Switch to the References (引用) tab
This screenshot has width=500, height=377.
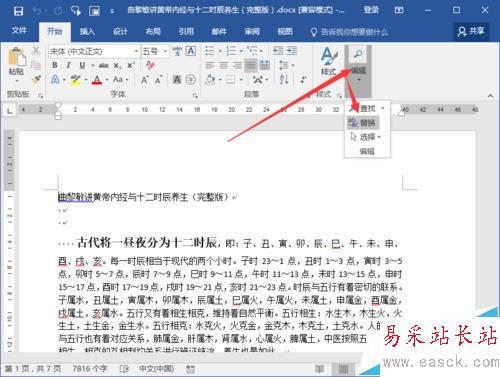(x=186, y=32)
